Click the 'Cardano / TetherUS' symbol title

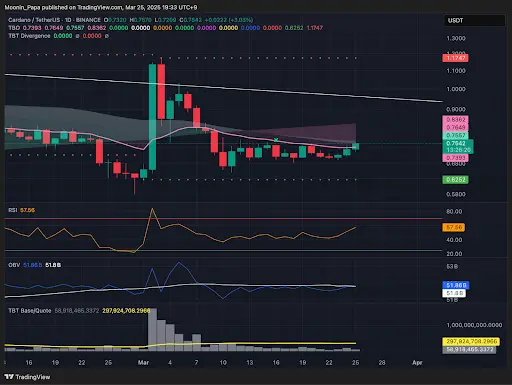35,20
